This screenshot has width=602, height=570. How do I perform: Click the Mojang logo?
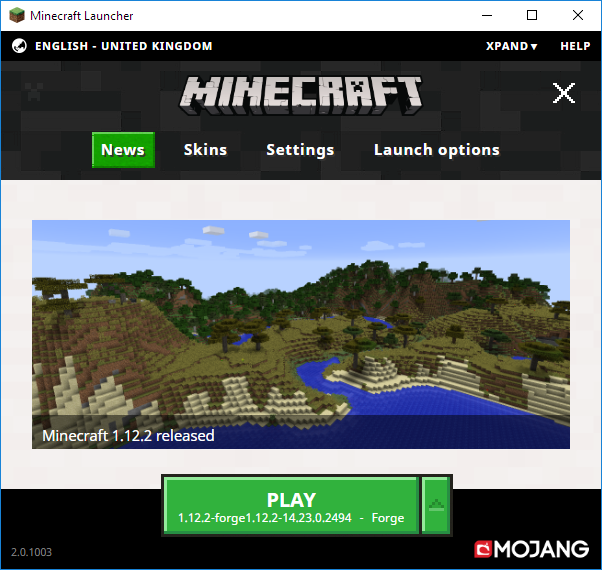[x=532, y=549]
